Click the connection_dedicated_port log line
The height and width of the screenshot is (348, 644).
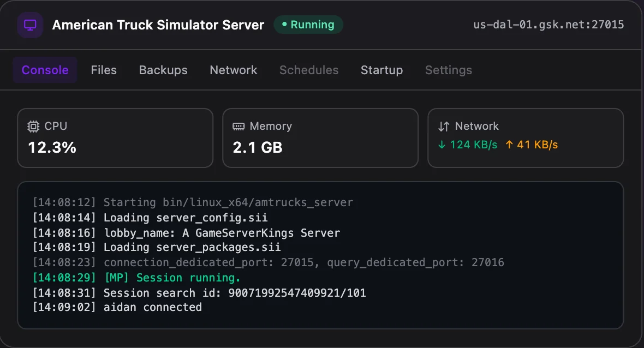coord(268,263)
